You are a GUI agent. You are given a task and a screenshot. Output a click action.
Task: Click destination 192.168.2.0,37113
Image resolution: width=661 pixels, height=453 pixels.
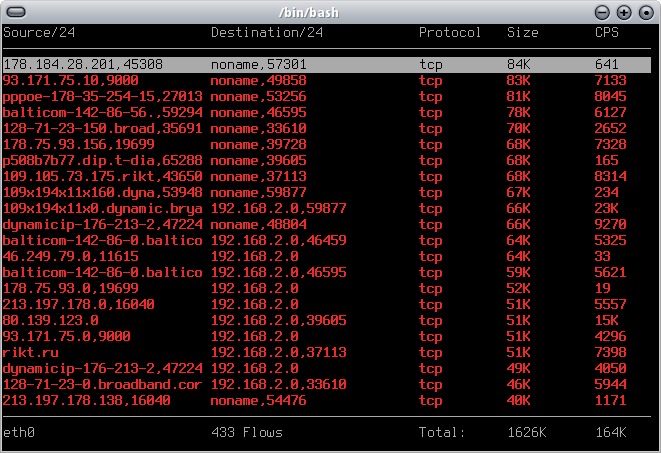point(279,353)
